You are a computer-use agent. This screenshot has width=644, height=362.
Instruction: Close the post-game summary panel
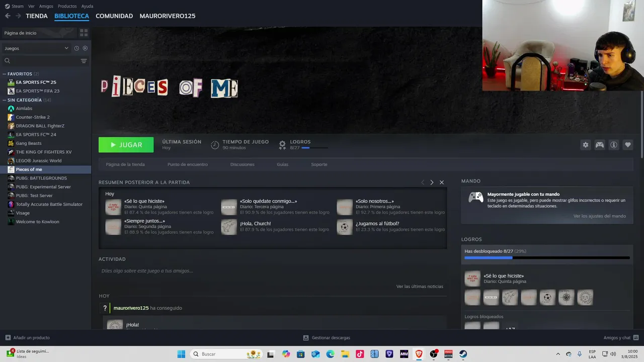(442, 183)
